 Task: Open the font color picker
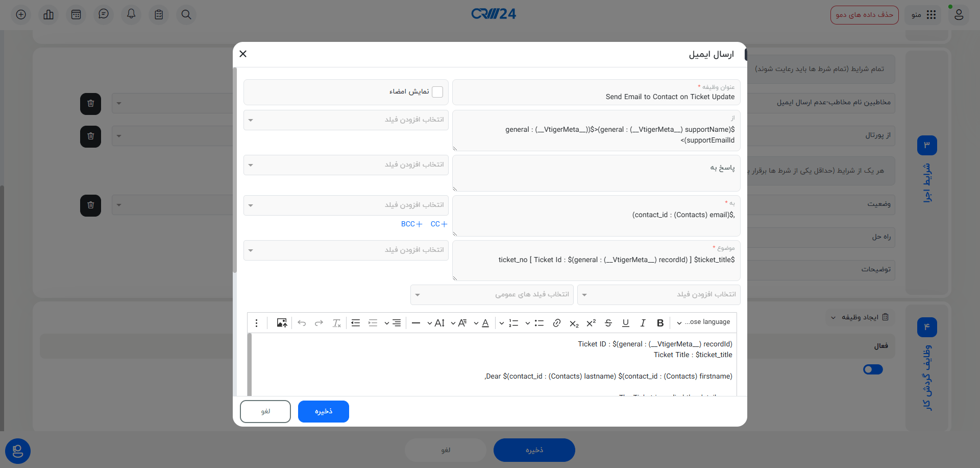point(485,323)
